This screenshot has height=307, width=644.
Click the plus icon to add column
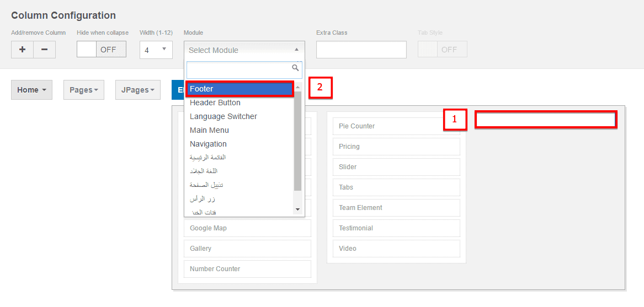click(22, 50)
